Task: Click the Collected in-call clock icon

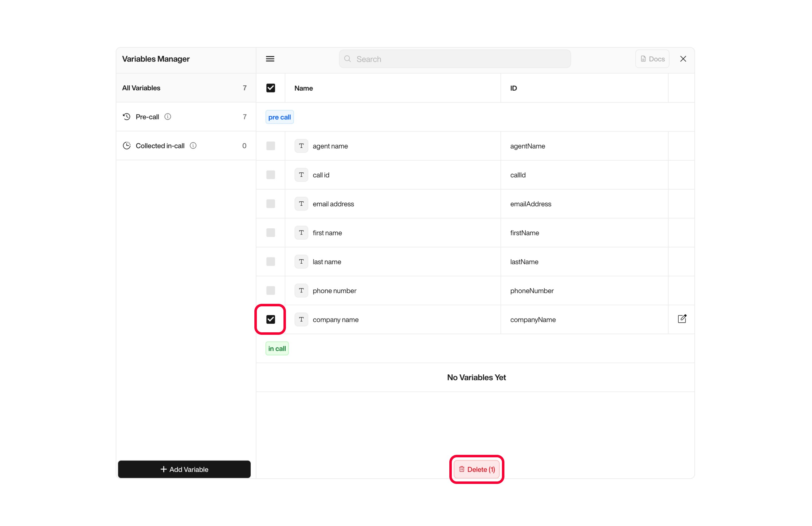Action: coord(126,145)
